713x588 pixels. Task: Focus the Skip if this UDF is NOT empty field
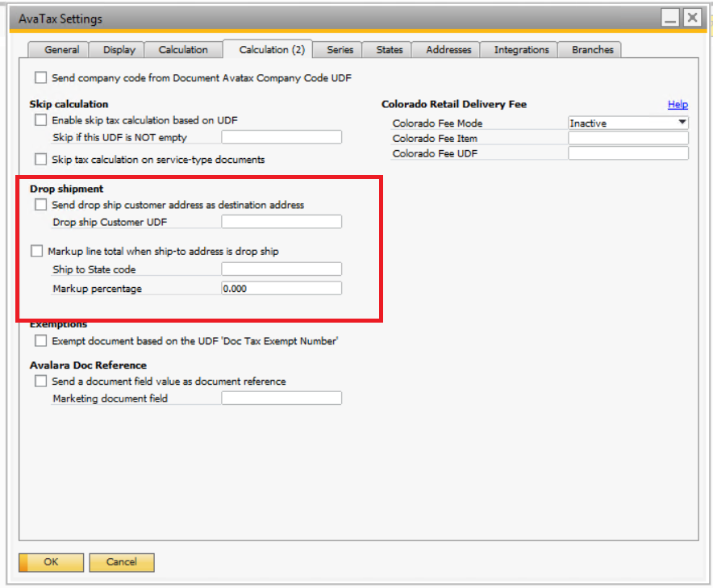tap(281, 137)
